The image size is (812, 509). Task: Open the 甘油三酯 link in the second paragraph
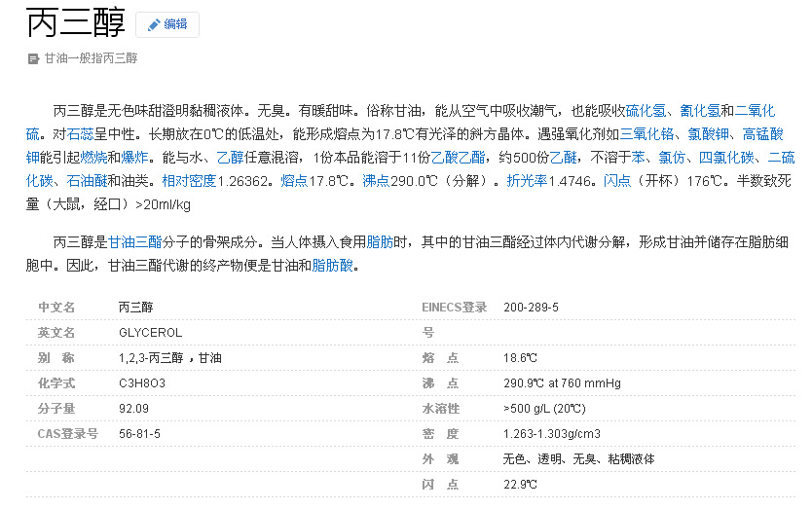(134, 242)
